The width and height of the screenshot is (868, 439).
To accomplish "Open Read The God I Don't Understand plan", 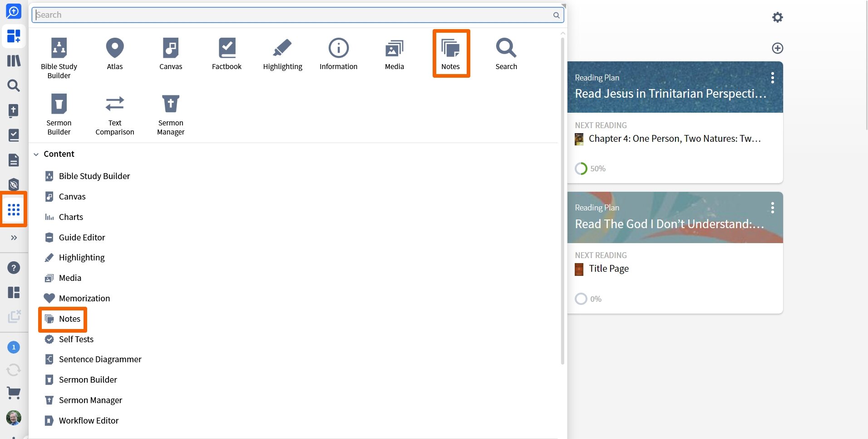I will pos(669,224).
